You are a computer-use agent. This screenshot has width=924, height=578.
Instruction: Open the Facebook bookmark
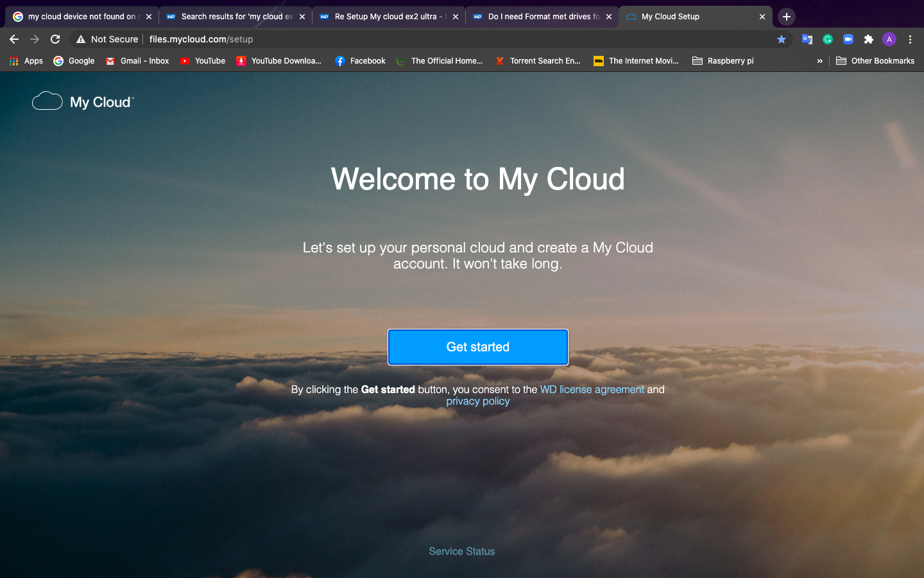coord(360,61)
